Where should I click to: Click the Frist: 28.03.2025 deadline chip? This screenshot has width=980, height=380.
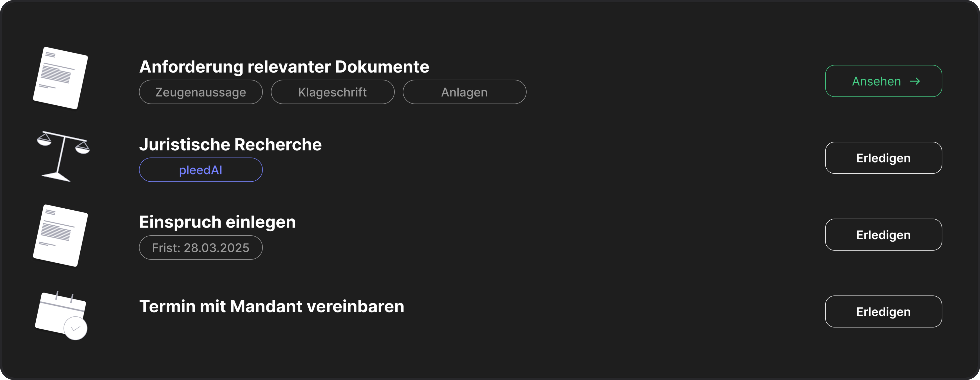pos(200,247)
